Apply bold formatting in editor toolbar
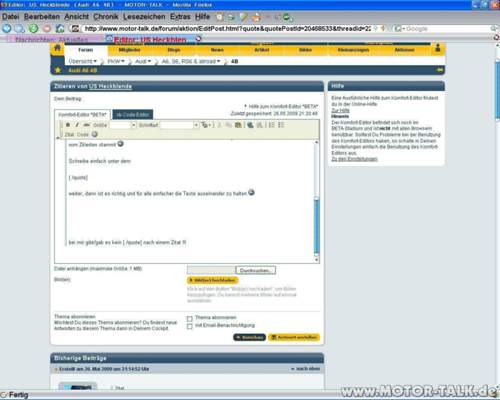500x400 pixels. point(68,125)
